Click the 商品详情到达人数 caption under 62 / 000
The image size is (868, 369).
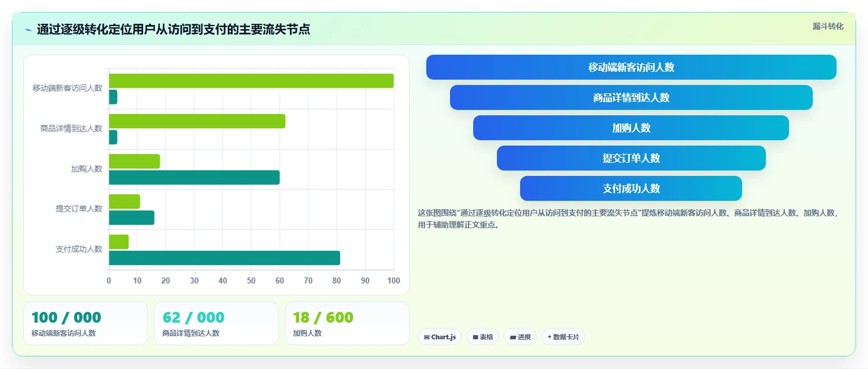pos(191,333)
